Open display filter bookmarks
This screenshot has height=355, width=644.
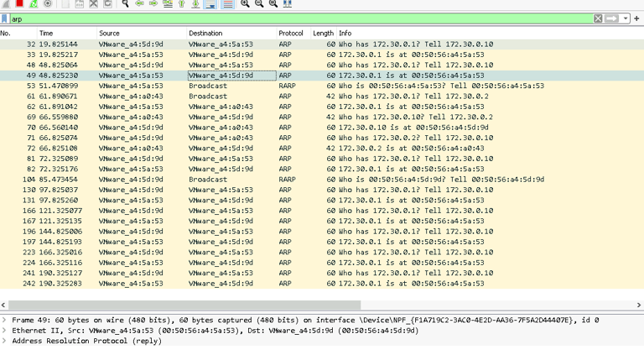click(4, 18)
